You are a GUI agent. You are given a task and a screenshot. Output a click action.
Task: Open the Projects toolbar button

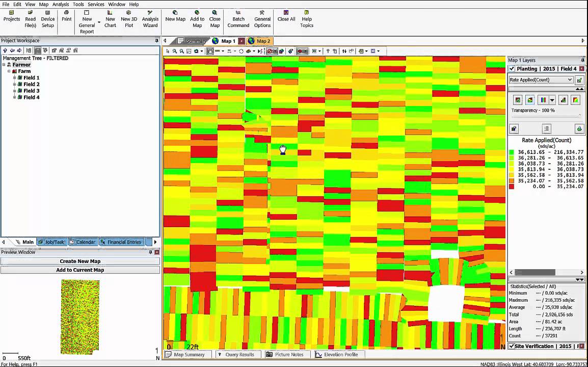pyautogui.click(x=12, y=16)
